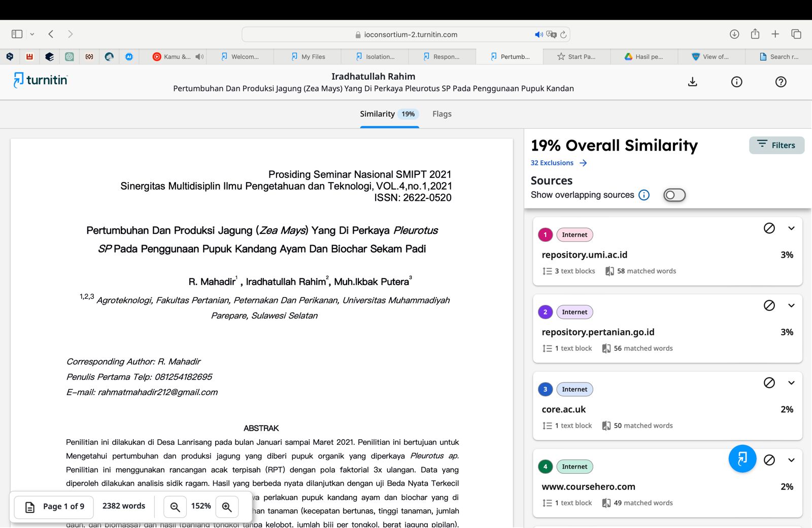Download the similarity report

coord(692,82)
